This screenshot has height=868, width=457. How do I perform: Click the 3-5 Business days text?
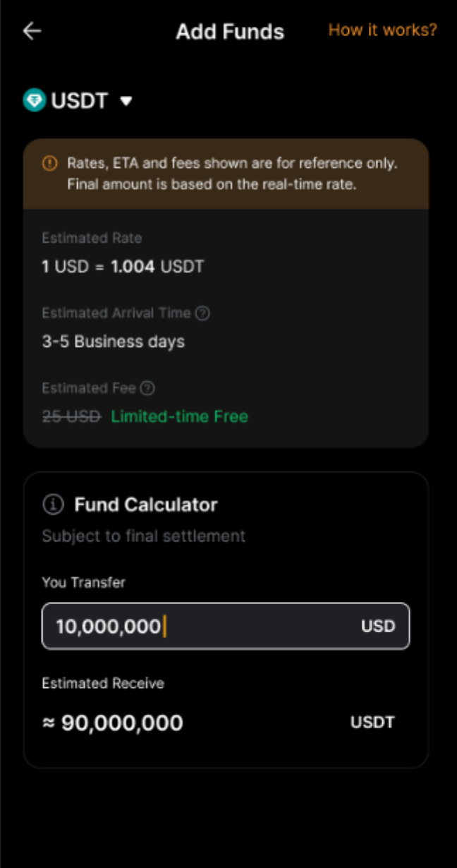113,342
